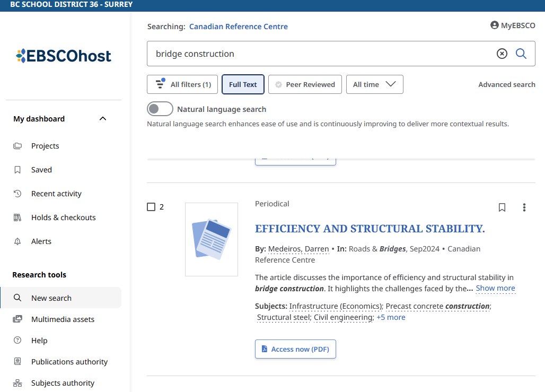Image resolution: width=545 pixels, height=392 pixels.
Task: Collapse the My dashboard section
Action: 103,119
